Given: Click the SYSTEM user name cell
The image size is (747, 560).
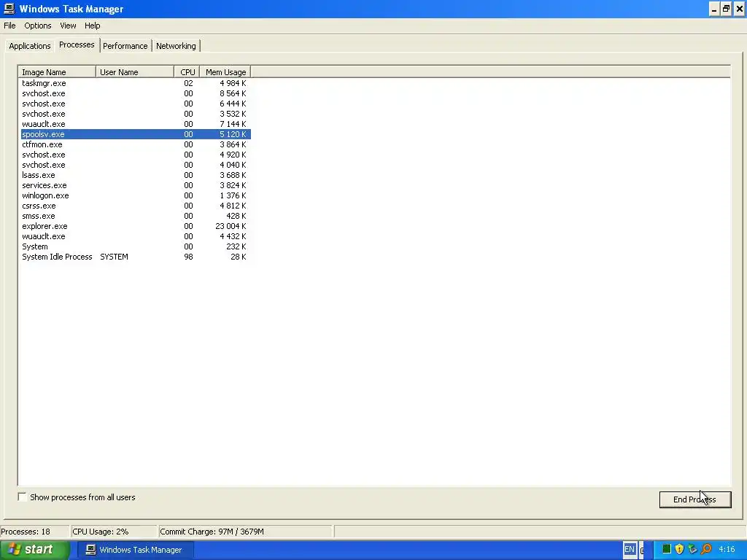Looking at the screenshot, I should coord(114,257).
